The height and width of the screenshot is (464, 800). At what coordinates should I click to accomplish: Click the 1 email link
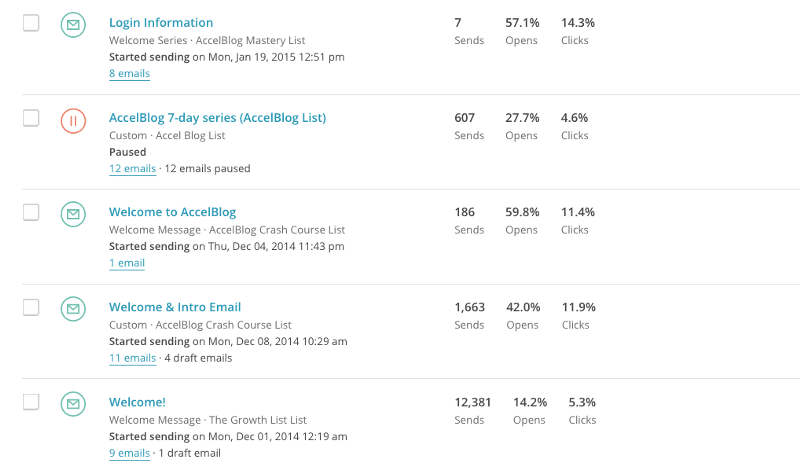(x=127, y=263)
